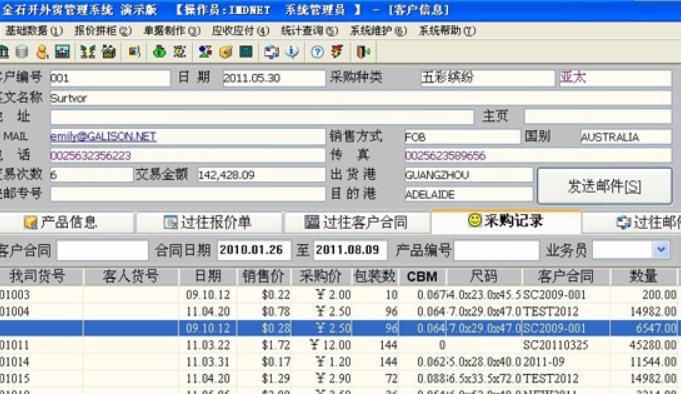Click the CBM column header
The image size is (681, 394).
click(x=422, y=277)
